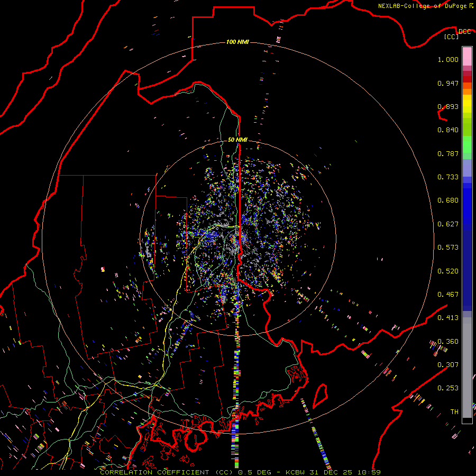Click the 100 NMI range ring label

(x=237, y=42)
